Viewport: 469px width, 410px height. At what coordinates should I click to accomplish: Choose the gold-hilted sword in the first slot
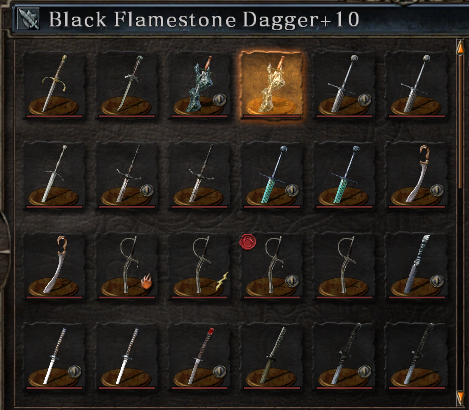pyautogui.click(x=54, y=86)
